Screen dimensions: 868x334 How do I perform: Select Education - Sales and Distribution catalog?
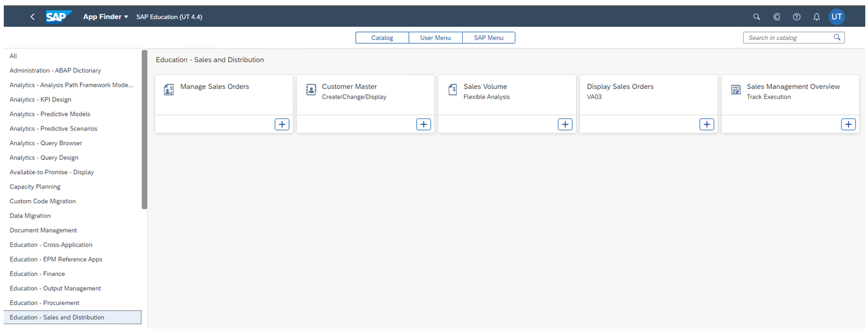click(72, 318)
